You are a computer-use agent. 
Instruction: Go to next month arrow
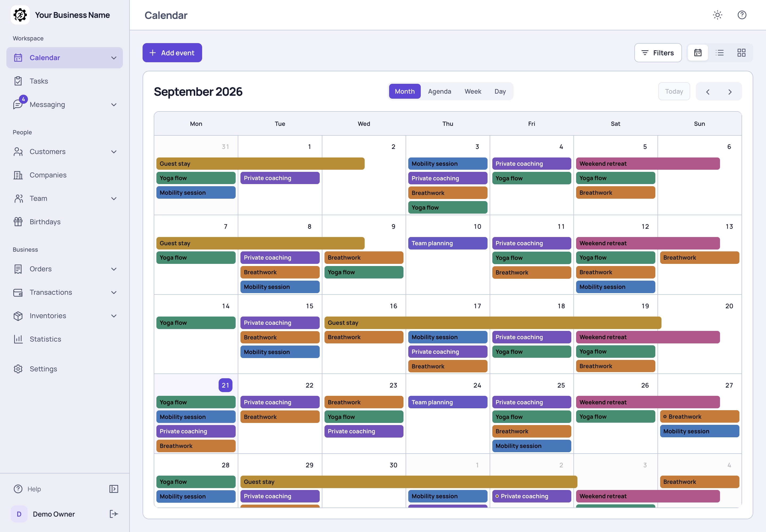pyautogui.click(x=730, y=92)
